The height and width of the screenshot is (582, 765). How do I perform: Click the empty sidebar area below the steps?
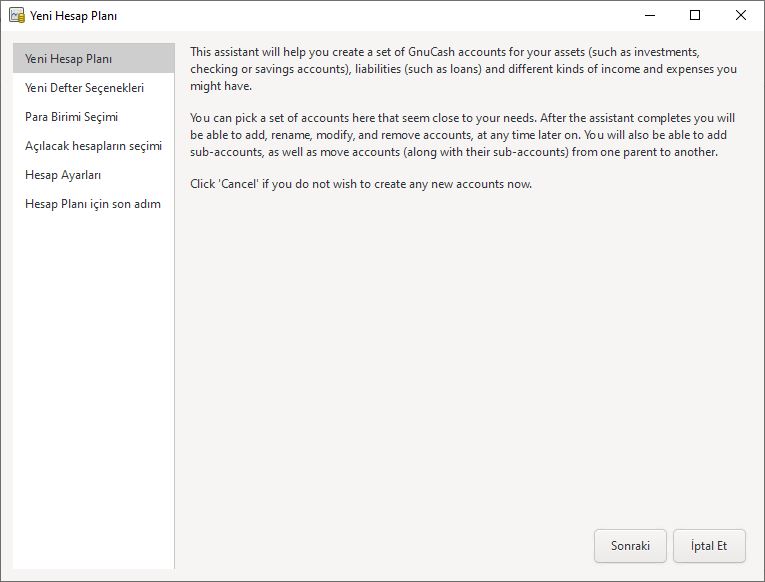coord(94,390)
